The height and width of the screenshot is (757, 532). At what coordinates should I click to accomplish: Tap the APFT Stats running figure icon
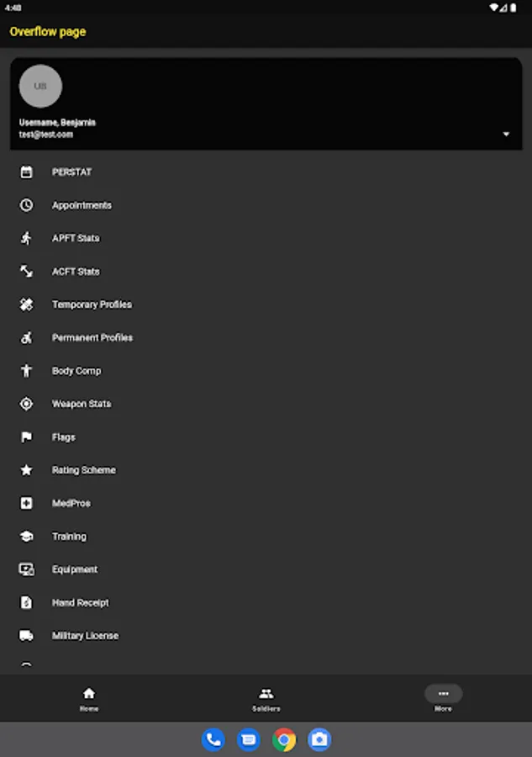(x=27, y=238)
